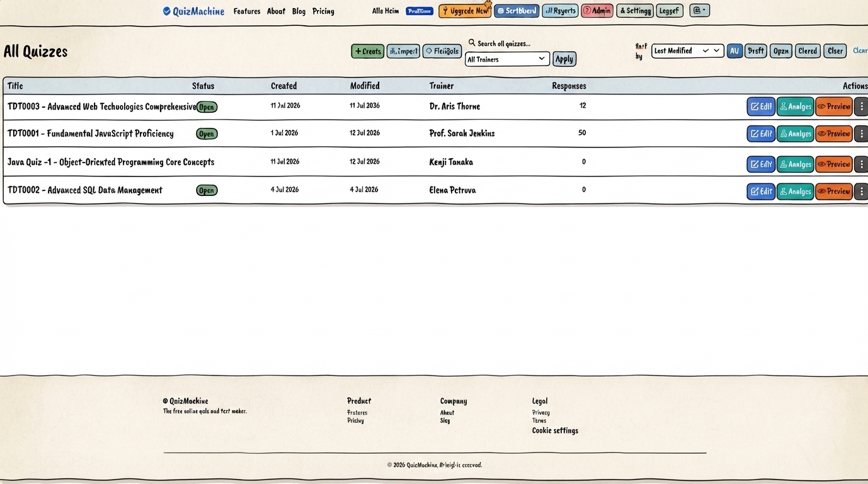
Task: Open more actions for the TDT0001 quiz
Action: click(x=861, y=134)
